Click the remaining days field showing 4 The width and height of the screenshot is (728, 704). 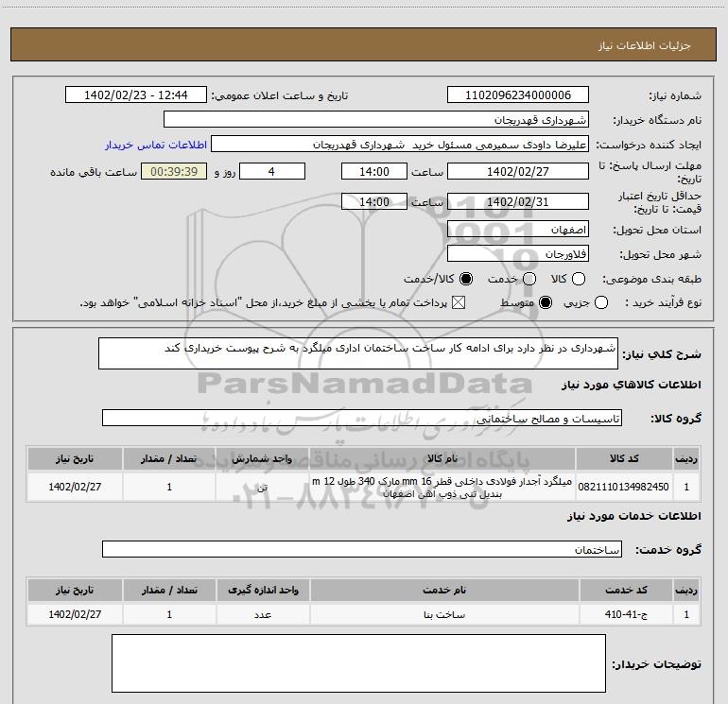pos(272,171)
